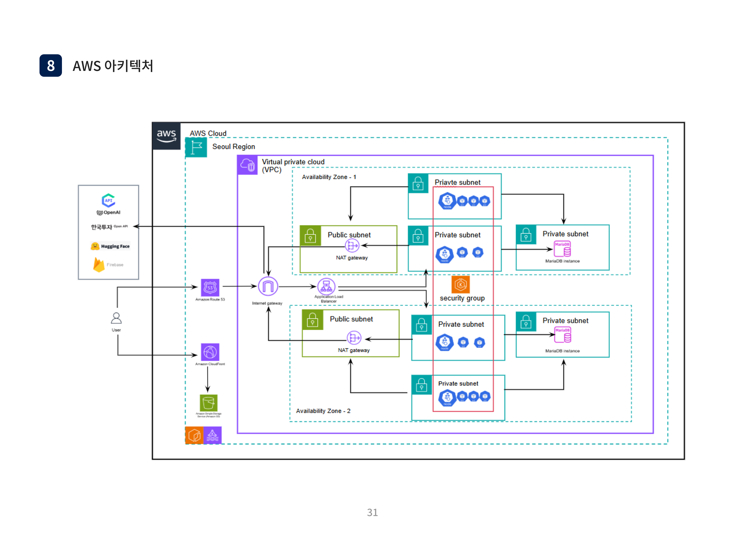Click the Seoul Region flag icon
The image size is (756, 534).
[x=196, y=147]
